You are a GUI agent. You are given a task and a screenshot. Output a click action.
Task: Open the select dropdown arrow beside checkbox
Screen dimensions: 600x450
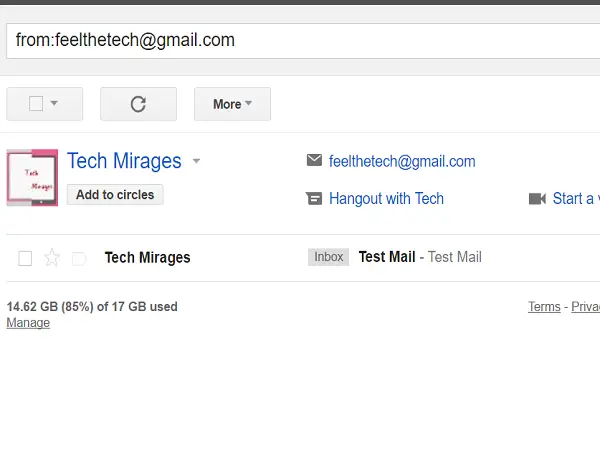[54, 103]
